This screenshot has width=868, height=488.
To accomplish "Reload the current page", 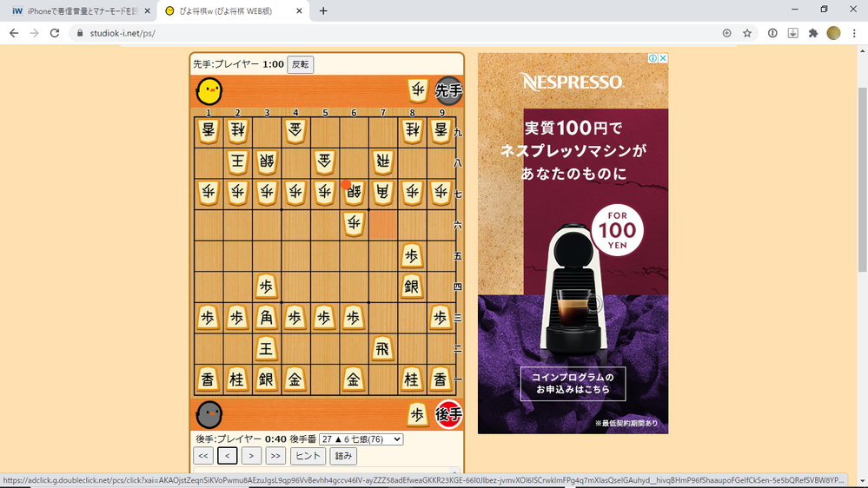I will point(55,33).
